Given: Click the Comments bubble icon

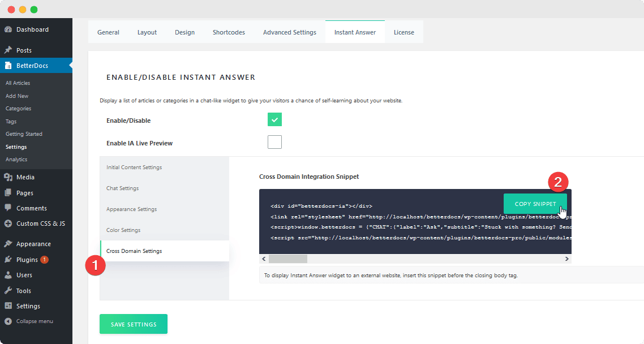Looking at the screenshot, I should coord(8,208).
